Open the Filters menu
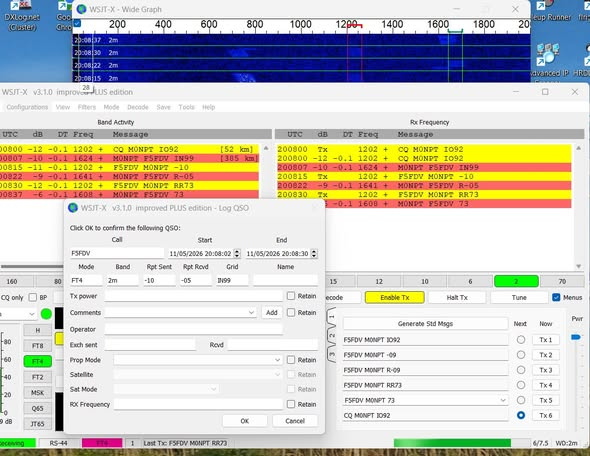Viewport: 590px width, 456px height. tap(87, 107)
